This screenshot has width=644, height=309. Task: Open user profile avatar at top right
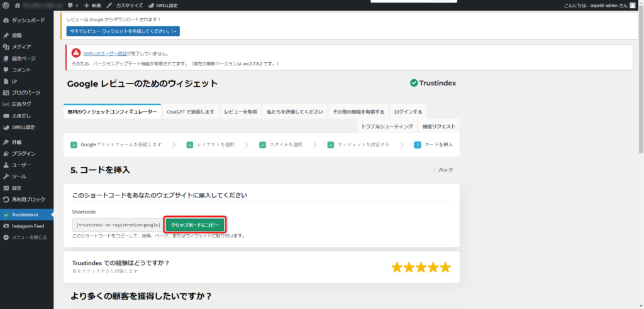point(632,5)
